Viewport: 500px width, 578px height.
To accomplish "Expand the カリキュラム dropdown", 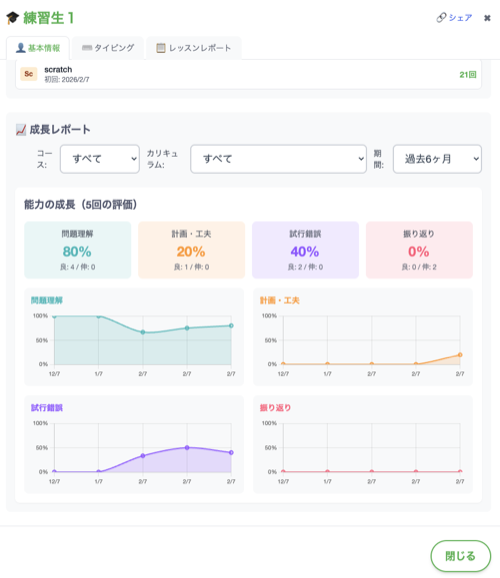I will [278, 159].
